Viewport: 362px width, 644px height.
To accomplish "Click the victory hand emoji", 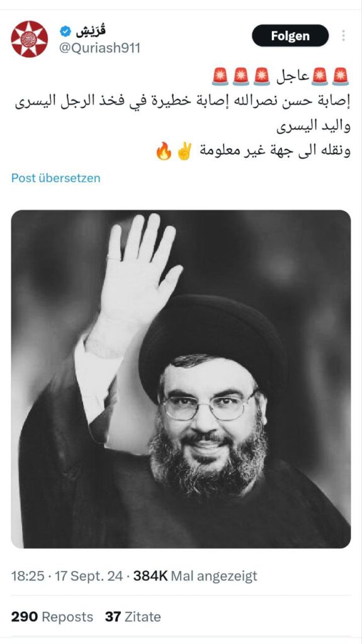I will [x=184, y=152].
